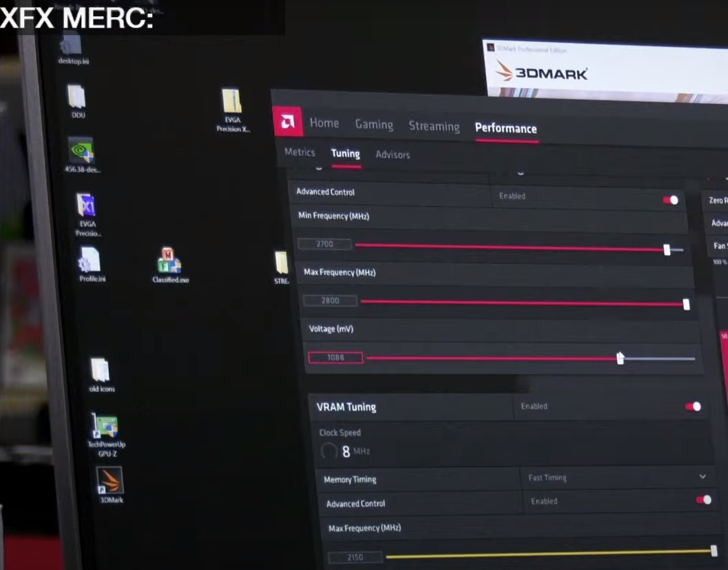Open the STRE folder behind the AMD window
Image resolution: width=728 pixels, height=570 pixels.
282,267
